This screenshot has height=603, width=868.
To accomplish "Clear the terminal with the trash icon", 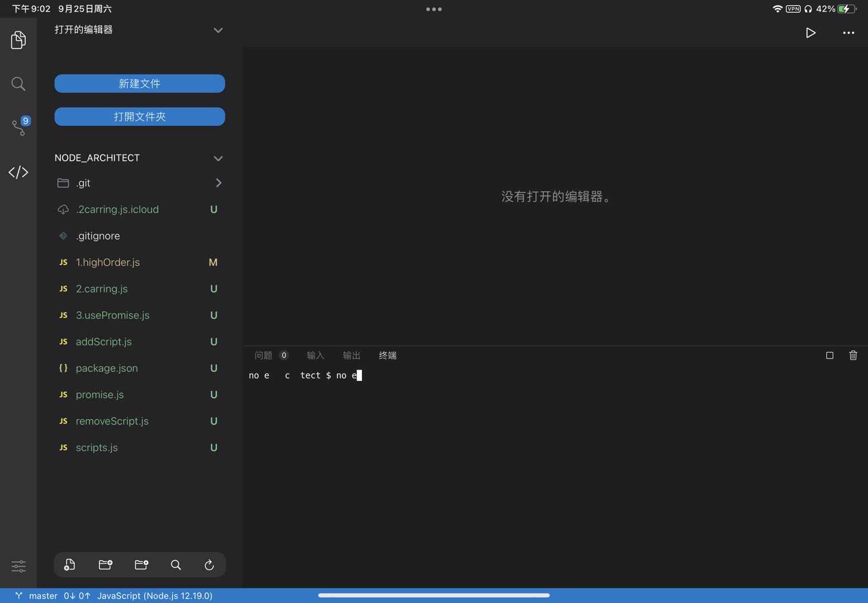I will point(853,355).
